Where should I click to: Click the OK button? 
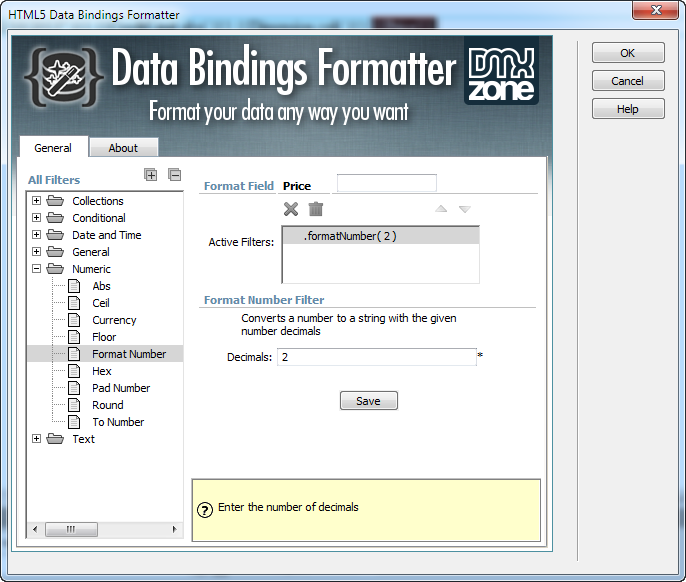(628, 53)
